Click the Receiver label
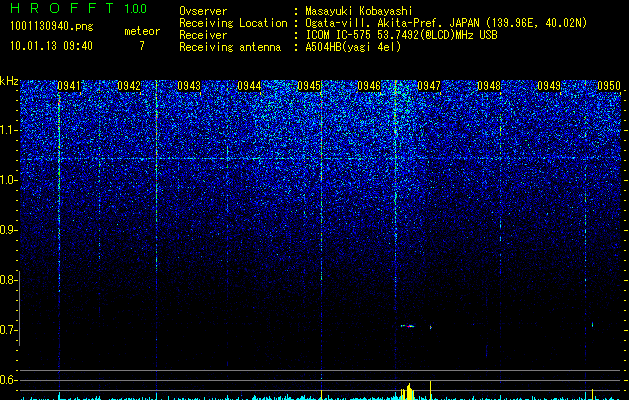This screenshot has height=400, width=629. pos(203,35)
